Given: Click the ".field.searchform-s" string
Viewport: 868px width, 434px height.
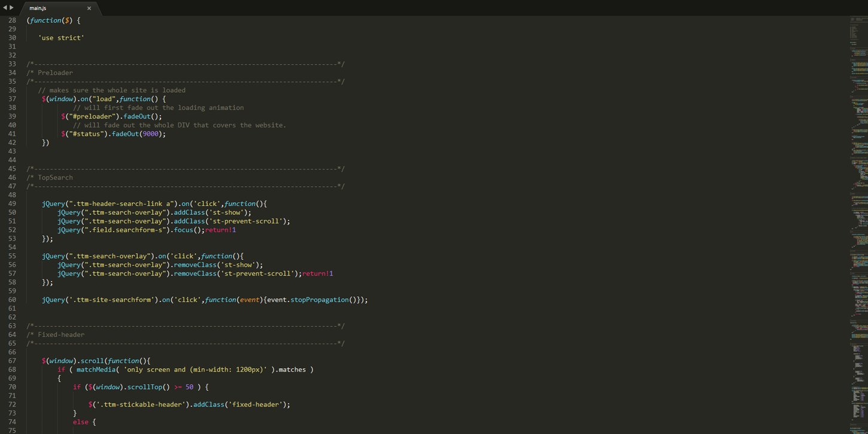Looking at the screenshot, I should 125,230.
